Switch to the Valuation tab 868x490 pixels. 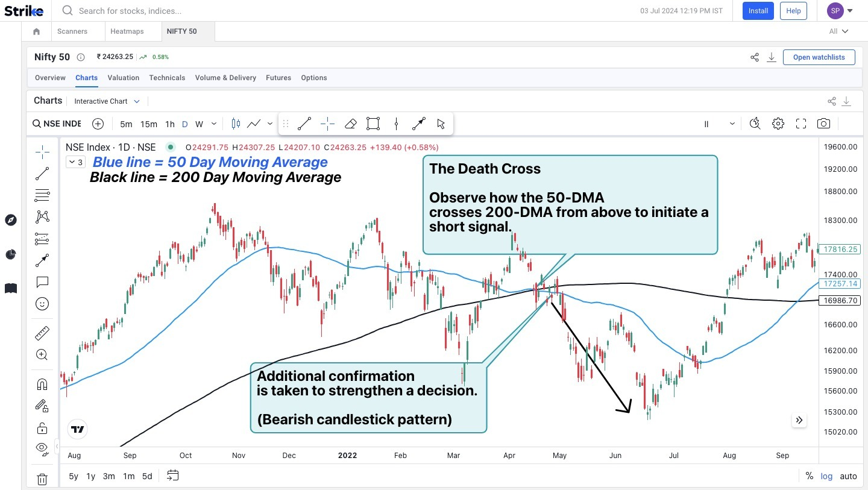click(x=124, y=78)
